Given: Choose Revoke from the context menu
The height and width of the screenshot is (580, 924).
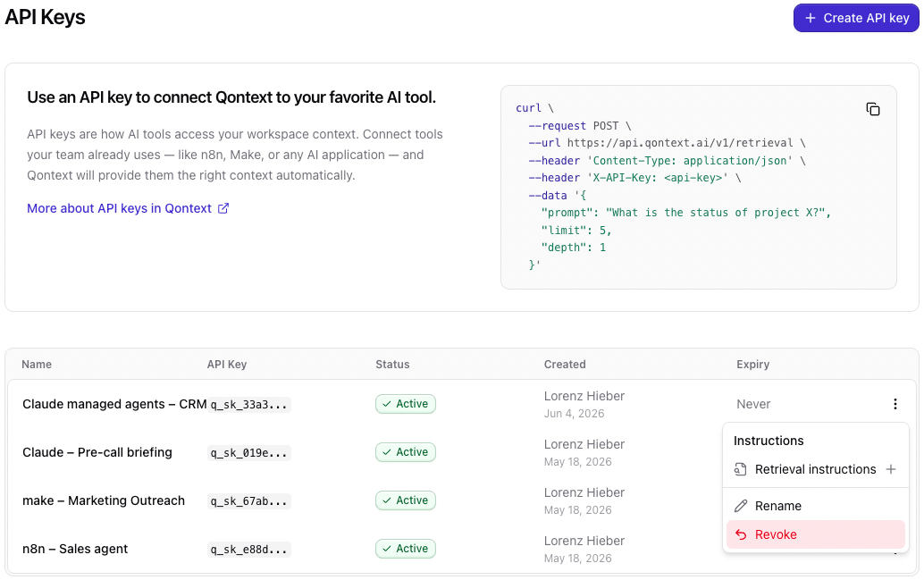Looking at the screenshot, I should tap(816, 534).
